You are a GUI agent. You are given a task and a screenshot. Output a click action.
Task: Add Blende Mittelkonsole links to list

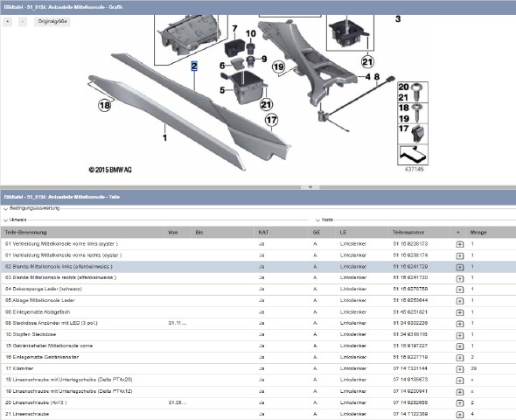pos(460,267)
